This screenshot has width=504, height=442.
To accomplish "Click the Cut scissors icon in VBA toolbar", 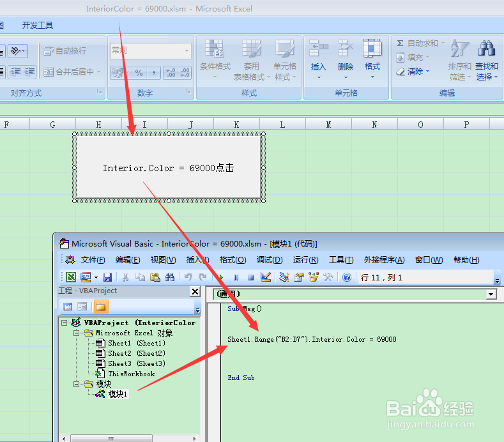I will [125, 277].
